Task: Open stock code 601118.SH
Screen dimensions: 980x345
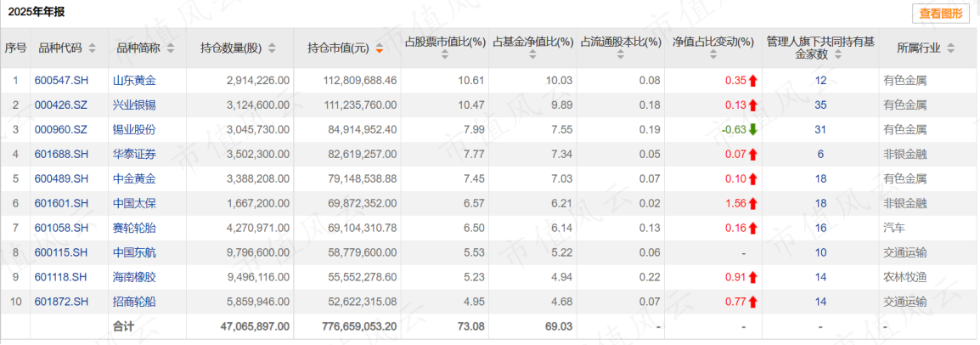Action: click(61, 278)
